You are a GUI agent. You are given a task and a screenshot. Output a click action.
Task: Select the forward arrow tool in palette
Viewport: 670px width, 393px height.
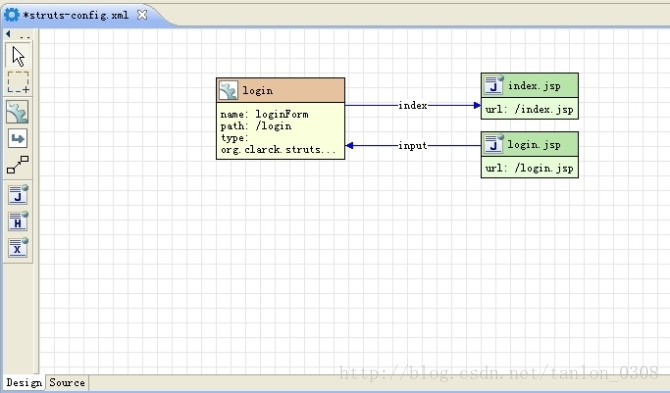[x=18, y=138]
